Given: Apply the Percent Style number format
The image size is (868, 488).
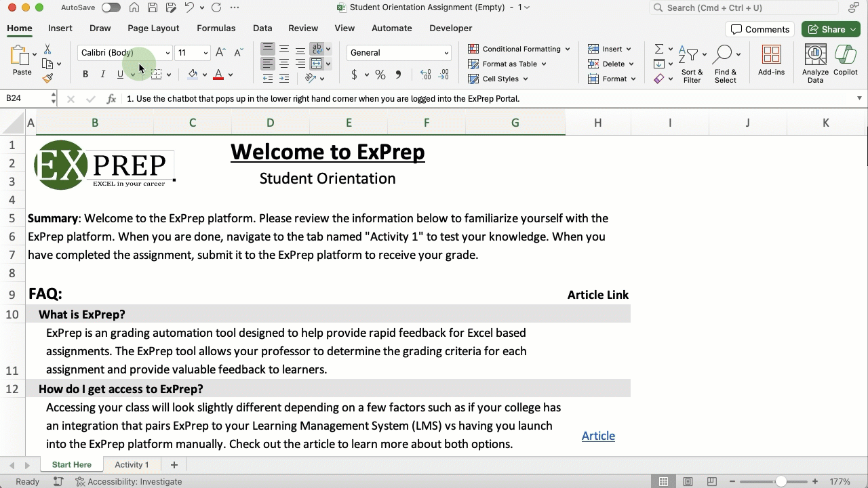Looking at the screenshot, I should point(380,75).
